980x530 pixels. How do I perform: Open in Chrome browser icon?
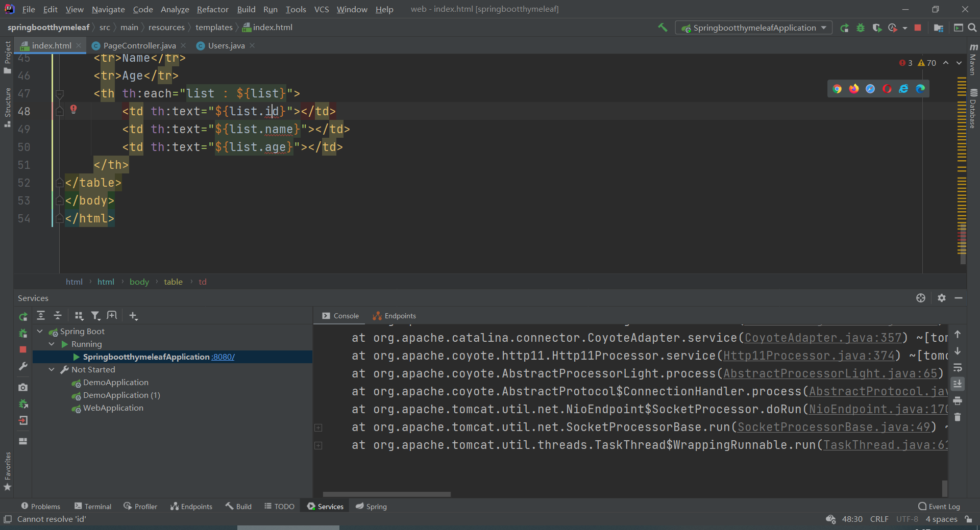[x=837, y=89]
